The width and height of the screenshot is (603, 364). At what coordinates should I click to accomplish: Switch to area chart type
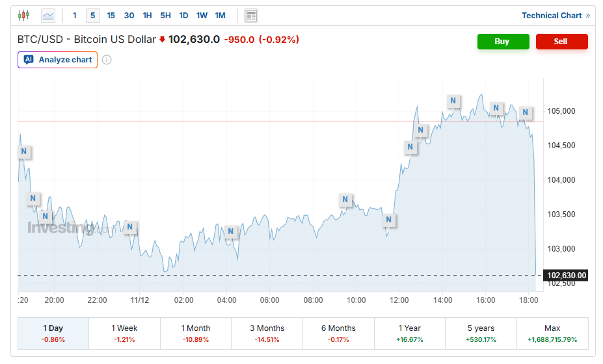click(48, 15)
